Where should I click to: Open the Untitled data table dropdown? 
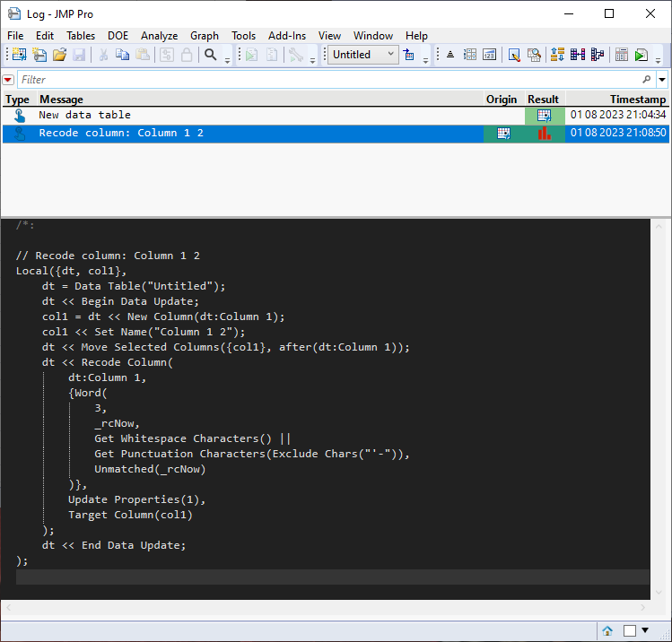point(363,55)
